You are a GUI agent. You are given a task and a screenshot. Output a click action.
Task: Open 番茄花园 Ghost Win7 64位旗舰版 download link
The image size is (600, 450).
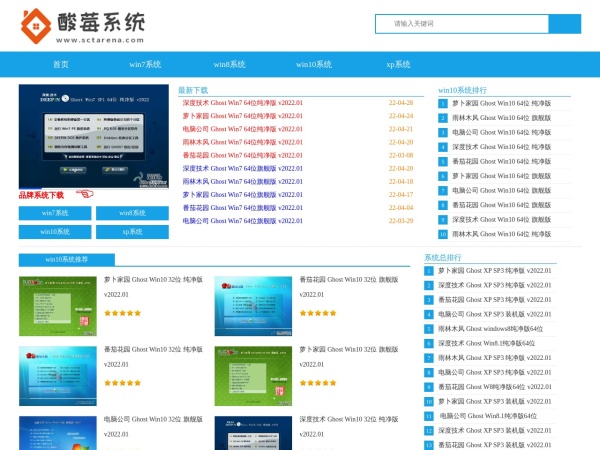[x=243, y=208]
